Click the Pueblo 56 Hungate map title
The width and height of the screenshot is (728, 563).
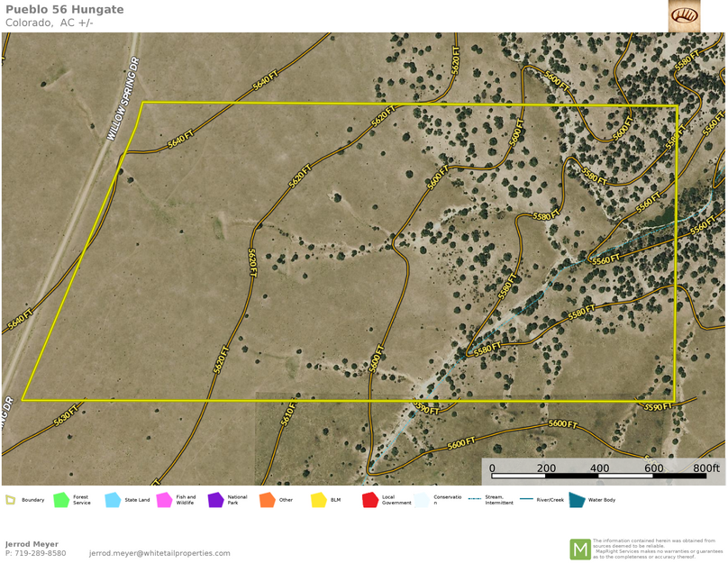[65, 10]
